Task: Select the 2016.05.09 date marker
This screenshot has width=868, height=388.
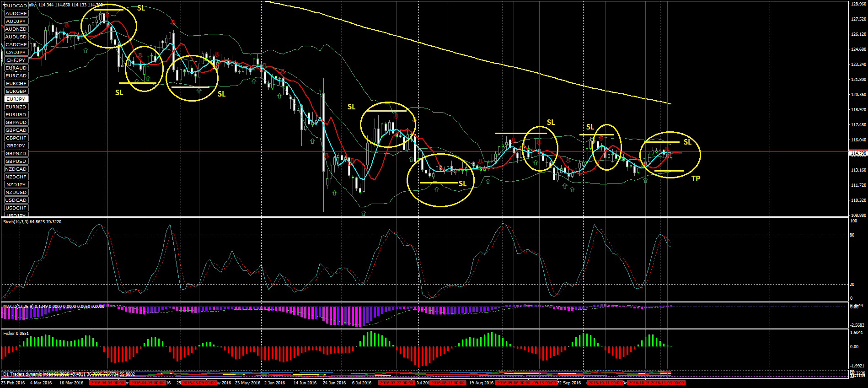Action: pyautogui.click(x=199, y=383)
